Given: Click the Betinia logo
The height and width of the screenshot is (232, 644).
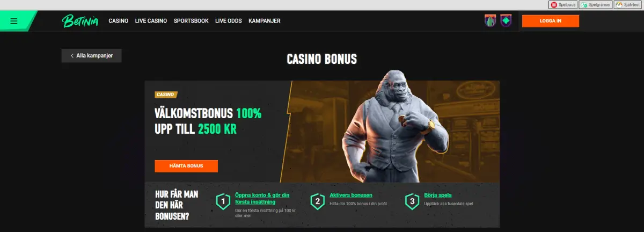Looking at the screenshot, I should point(79,21).
